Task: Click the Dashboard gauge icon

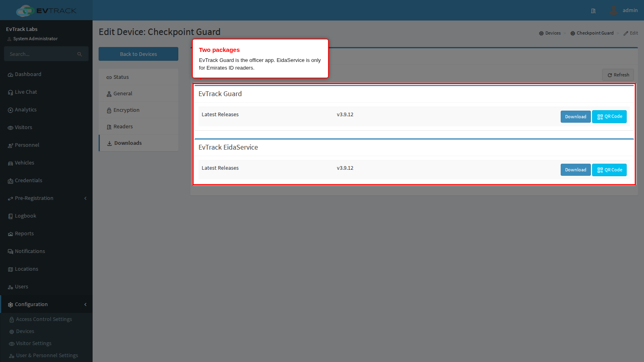Action: click(10, 75)
